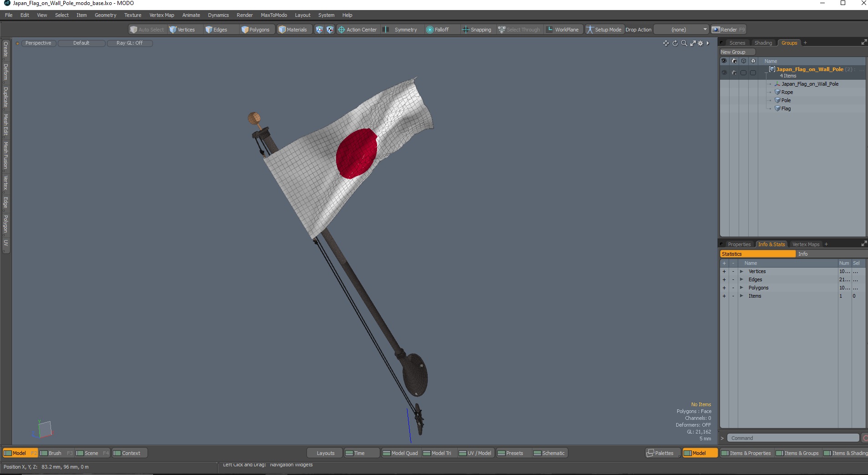Open the MaxToModo menu
The width and height of the screenshot is (868, 475).
(x=274, y=15)
